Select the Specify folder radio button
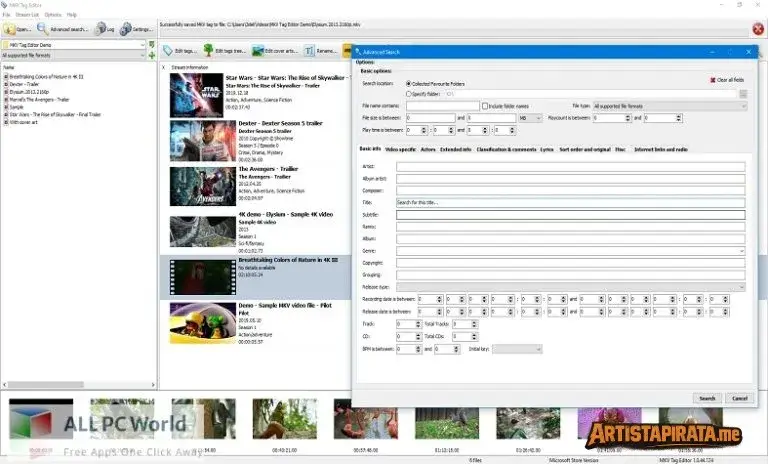The height and width of the screenshot is (464, 768). click(408, 94)
